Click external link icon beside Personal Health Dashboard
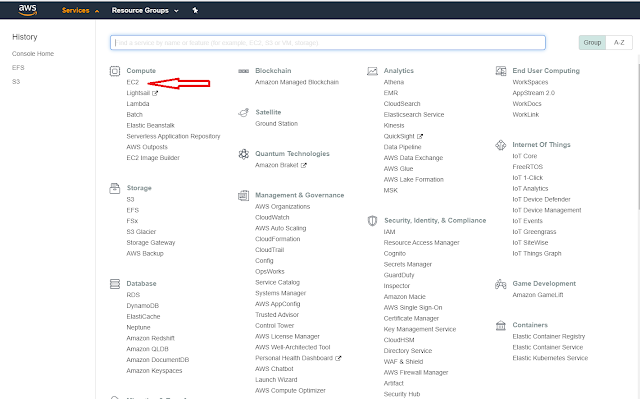Screen dimensions: 640x399 (338, 358)
